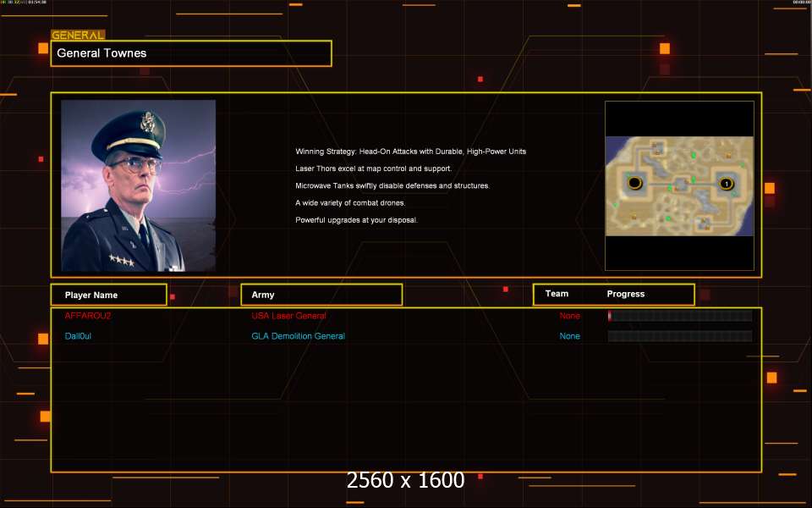The width and height of the screenshot is (812, 508).
Task: Click the Team column header
Action: coord(557,294)
